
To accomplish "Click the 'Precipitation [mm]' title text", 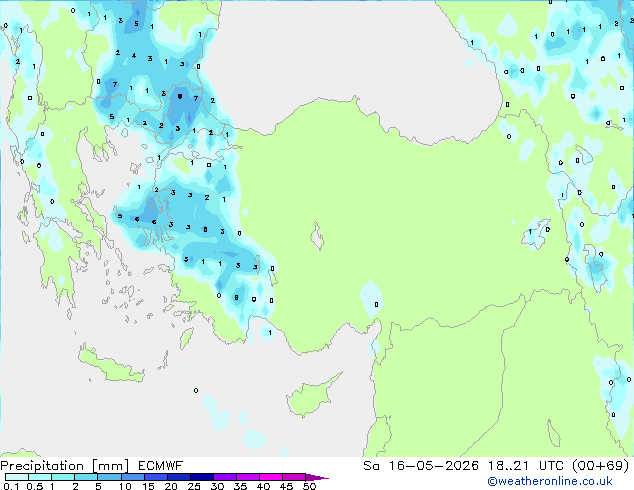I will pos(64,466).
